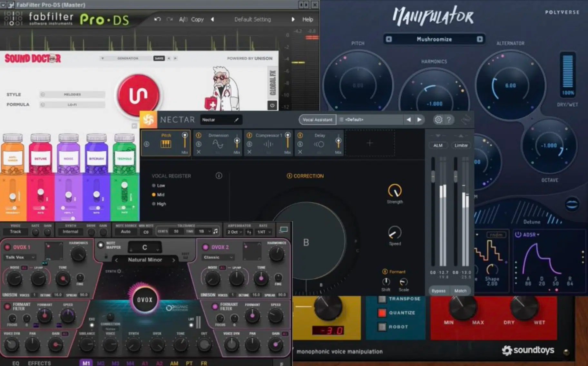Viewport: 588px width, 366px height.
Task: Click the OVox synth settings gear
Action: point(119,271)
